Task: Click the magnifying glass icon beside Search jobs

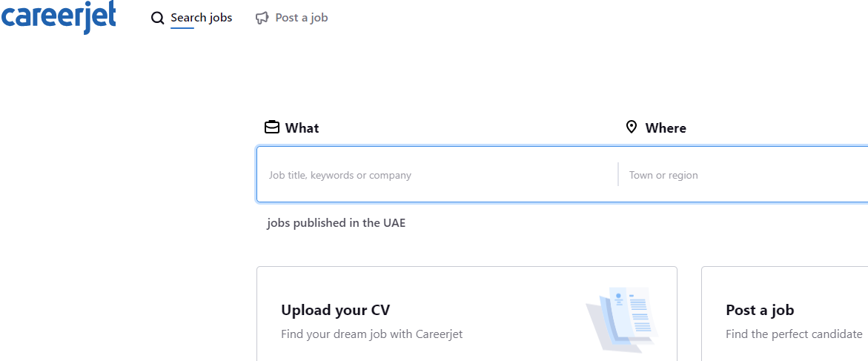Action: [157, 18]
